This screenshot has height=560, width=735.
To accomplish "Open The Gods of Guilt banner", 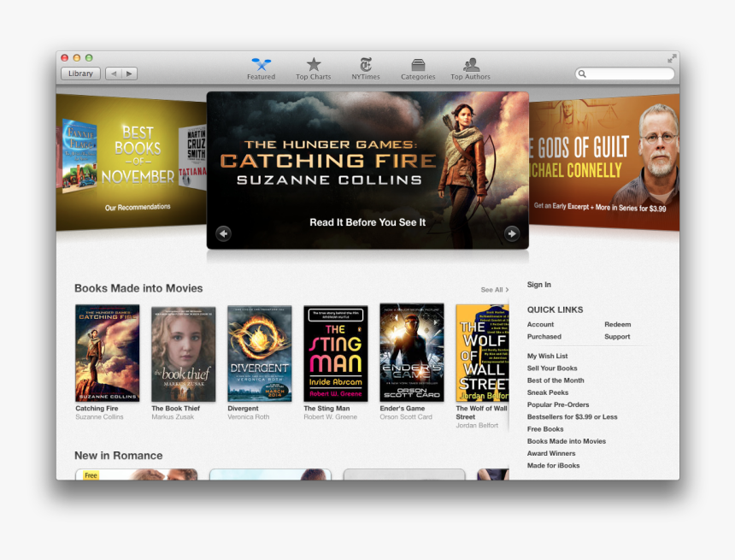I will (x=604, y=162).
